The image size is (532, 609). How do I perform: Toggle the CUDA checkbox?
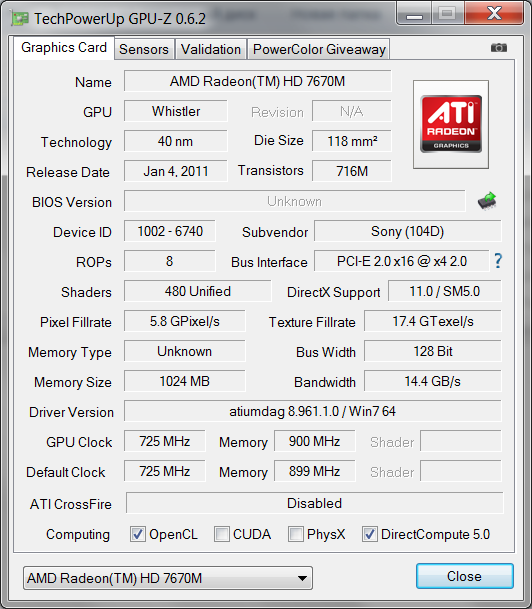(221, 534)
